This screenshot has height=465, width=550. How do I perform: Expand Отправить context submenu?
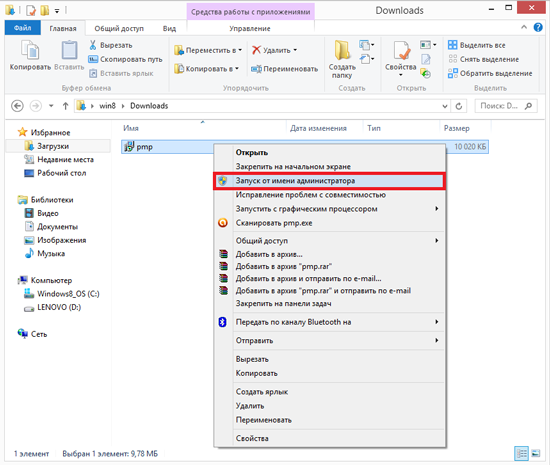point(330,341)
